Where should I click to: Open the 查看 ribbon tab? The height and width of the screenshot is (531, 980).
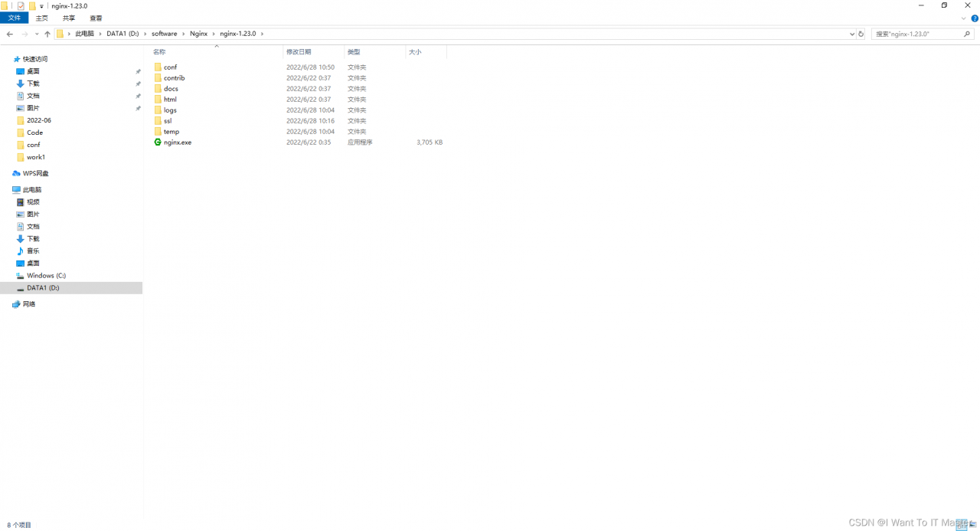[x=96, y=18]
